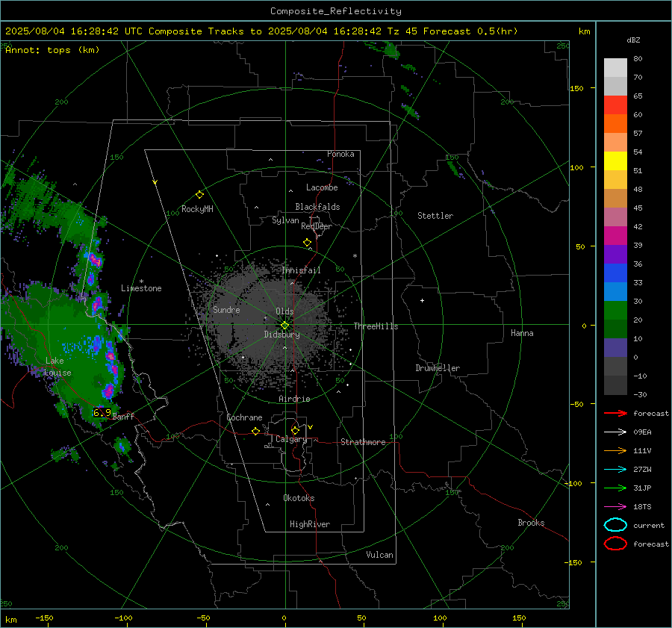
Task: Click the Composite_Reflectivity title text
Action: (x=336, y=11)
